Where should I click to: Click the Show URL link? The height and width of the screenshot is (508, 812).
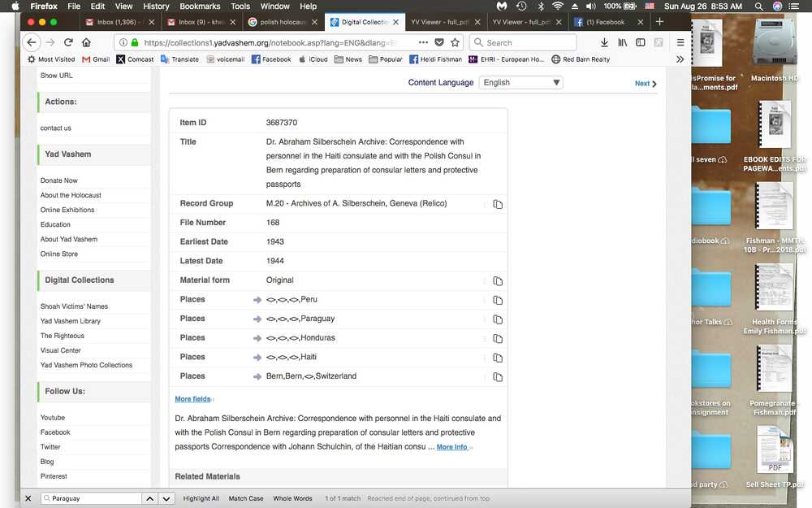coord(57,75)
